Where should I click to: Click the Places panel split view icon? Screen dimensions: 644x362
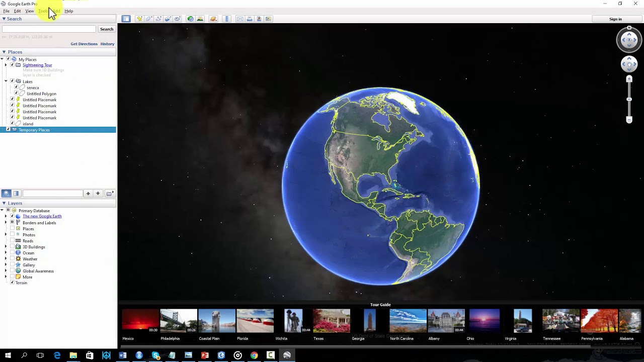[16, 193]
